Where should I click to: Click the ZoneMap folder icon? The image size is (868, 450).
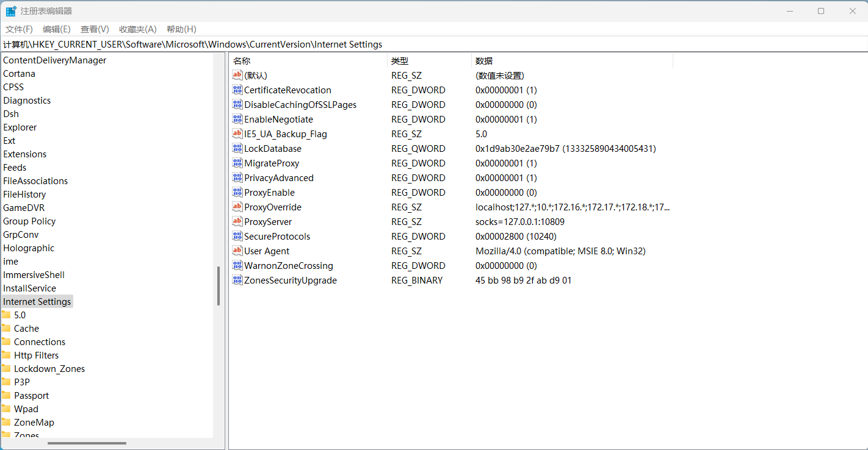click(6, 422)
